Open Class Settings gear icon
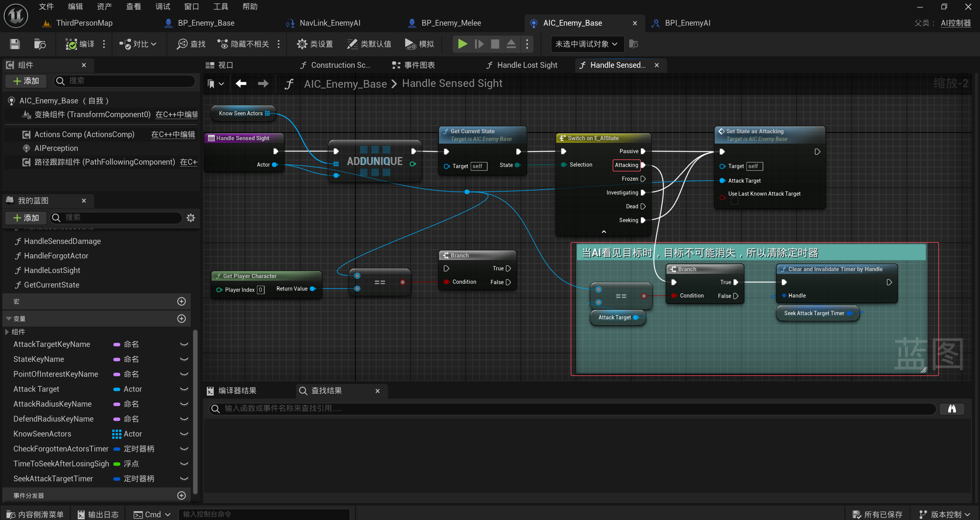Viewport: 980px width, 520px height. click(x=302, y=44)
